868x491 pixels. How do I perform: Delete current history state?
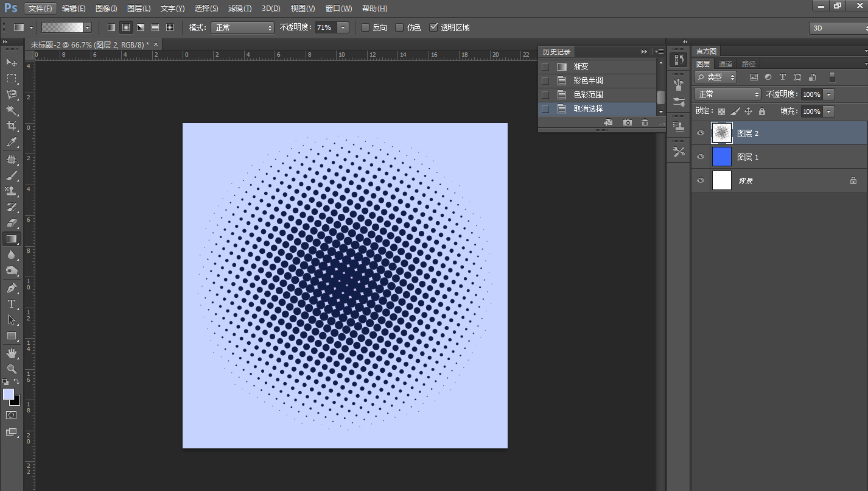(x=645, y=122)
